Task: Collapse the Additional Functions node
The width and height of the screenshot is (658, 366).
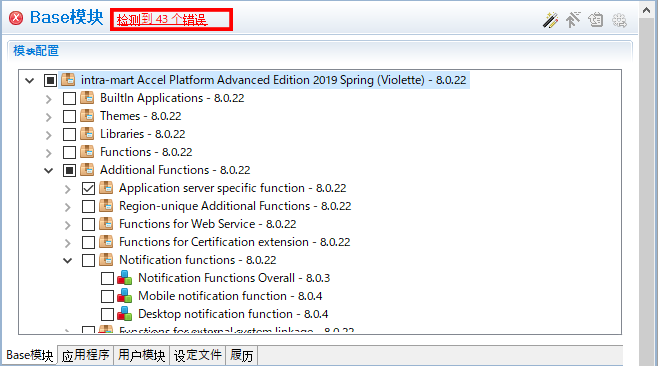Action: 49,170
